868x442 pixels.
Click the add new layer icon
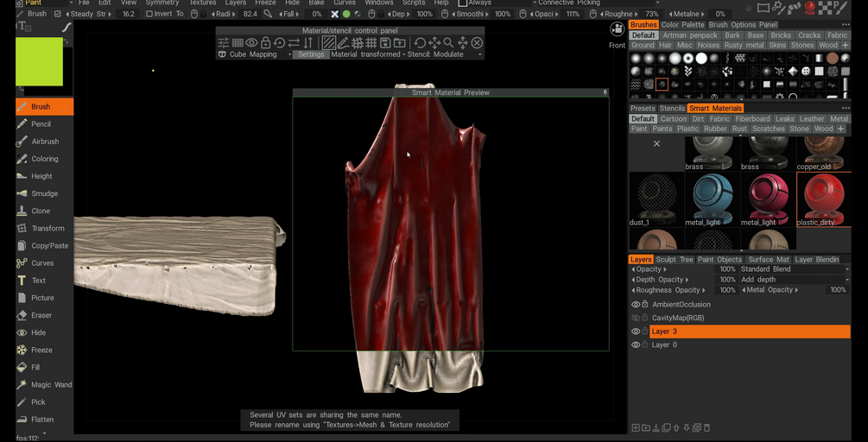[636, 427]
